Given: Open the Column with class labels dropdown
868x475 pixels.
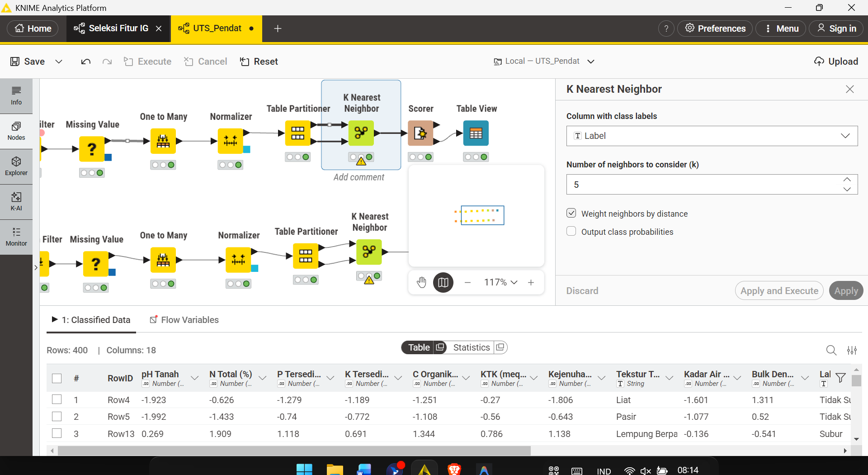Looking at the screenshot, I should pyautogui.click(x=712, y=136).
